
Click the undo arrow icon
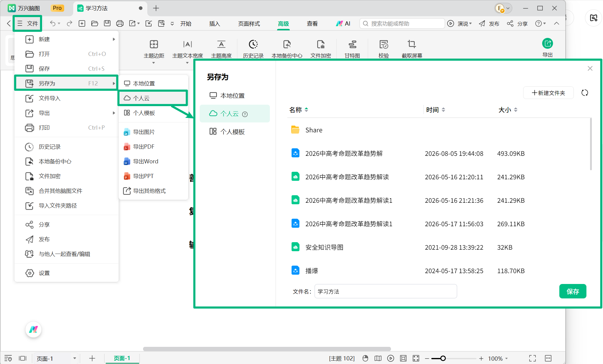click(x=53, y=23)
